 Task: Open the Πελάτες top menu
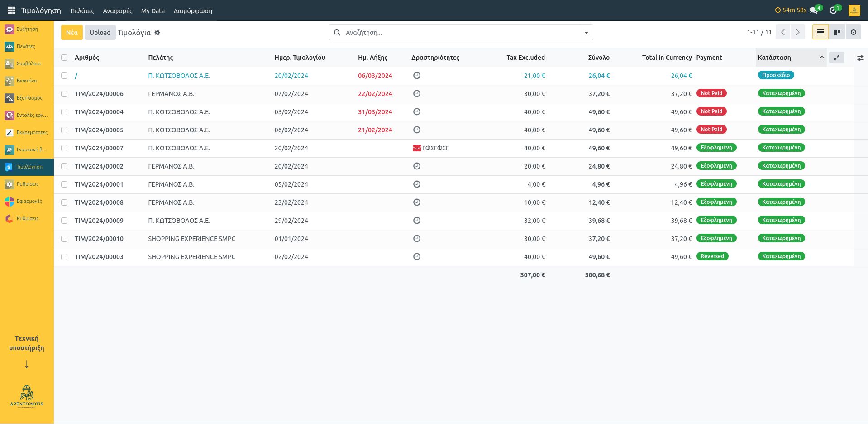click(x=82, y=10)
